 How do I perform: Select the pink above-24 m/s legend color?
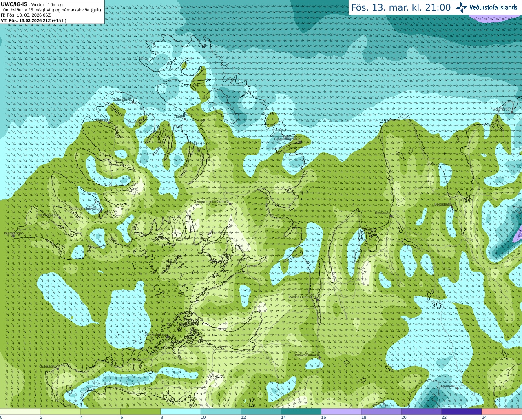(502, 411)
